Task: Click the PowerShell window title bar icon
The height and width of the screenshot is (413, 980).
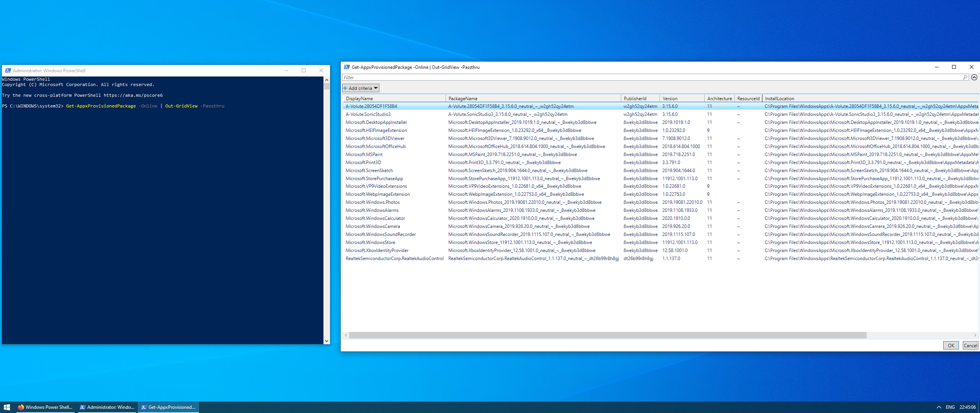Action: pos(8,70)
